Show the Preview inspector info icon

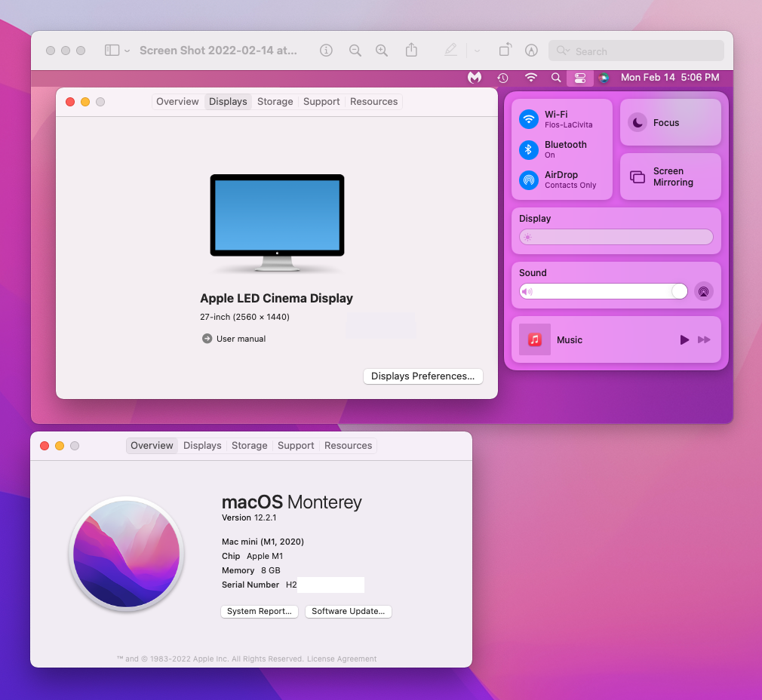pyautogui.click(x=326, y=51)
